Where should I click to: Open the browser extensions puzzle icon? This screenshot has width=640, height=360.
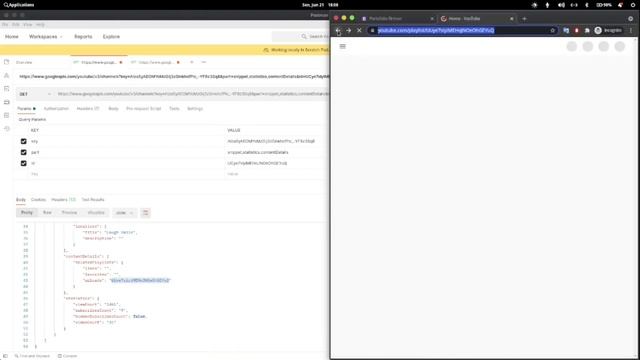click(587, 31)
